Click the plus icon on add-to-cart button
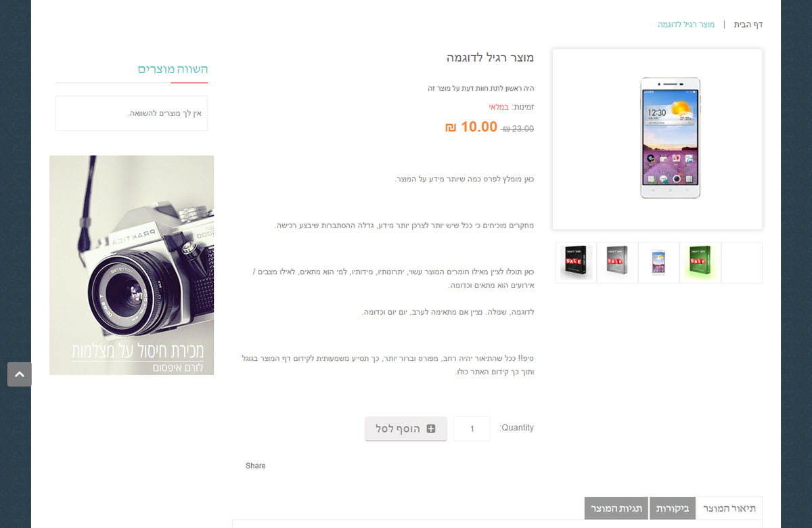Viewport: 812px width, 528px height. pos(431,428)
